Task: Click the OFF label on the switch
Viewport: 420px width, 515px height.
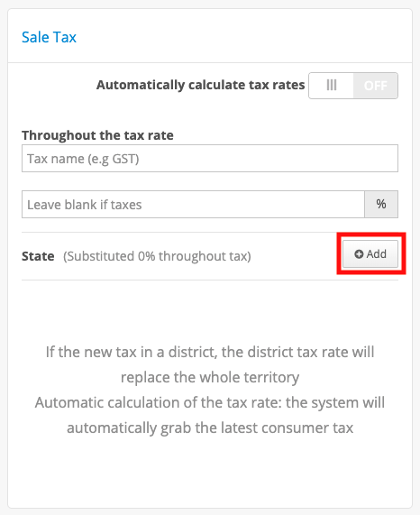Action: 376,86
